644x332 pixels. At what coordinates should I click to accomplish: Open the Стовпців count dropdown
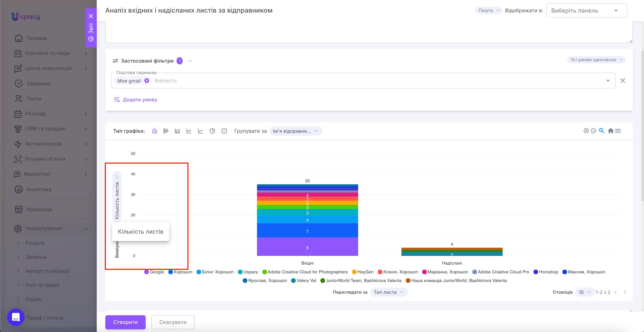[x=585, y=292]
